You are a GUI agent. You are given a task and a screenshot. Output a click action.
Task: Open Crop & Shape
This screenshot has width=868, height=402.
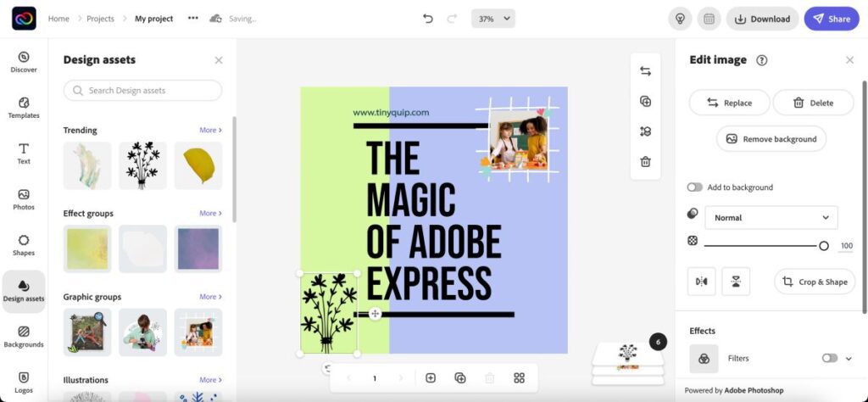[815, 282]
